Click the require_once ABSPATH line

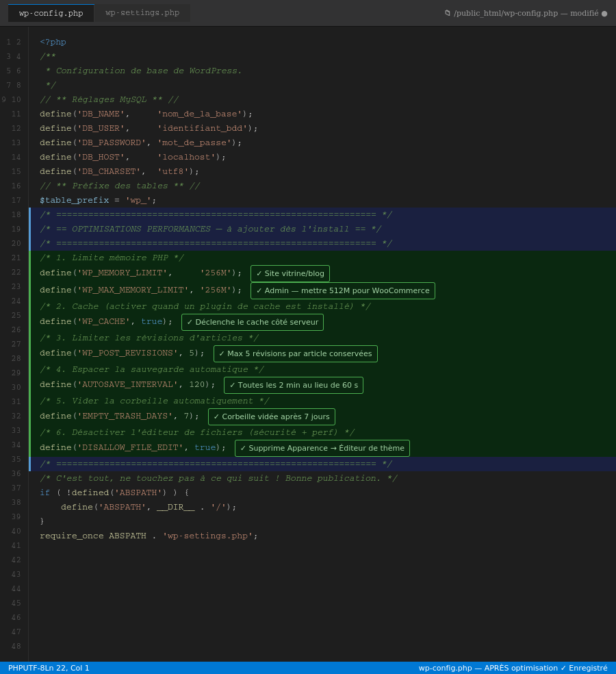149,536
